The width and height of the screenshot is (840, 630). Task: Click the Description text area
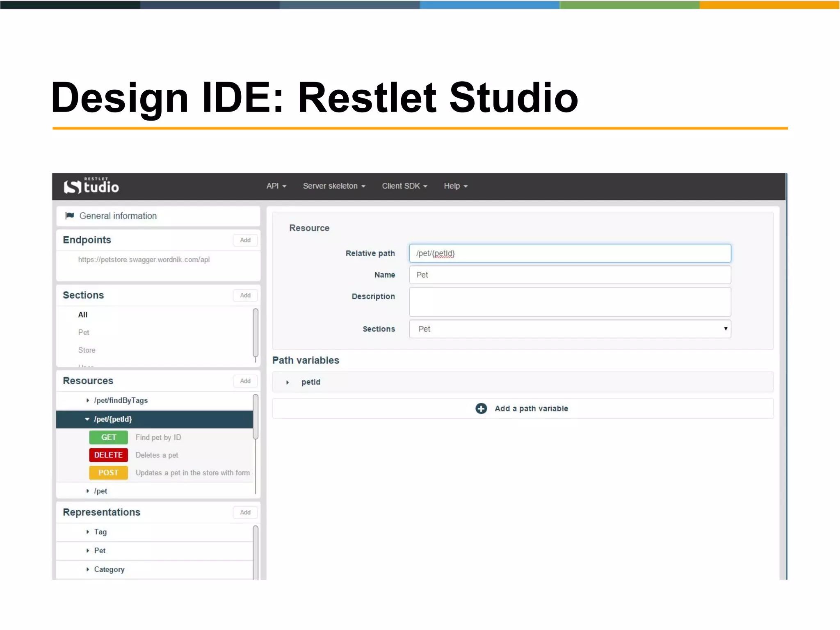[570, 302]
